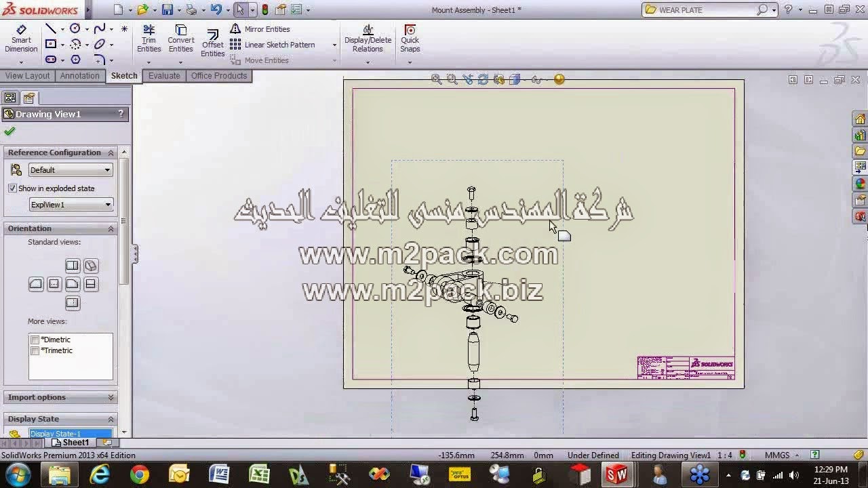Click the Rebuild traffic light icon

tap(264, 9)
